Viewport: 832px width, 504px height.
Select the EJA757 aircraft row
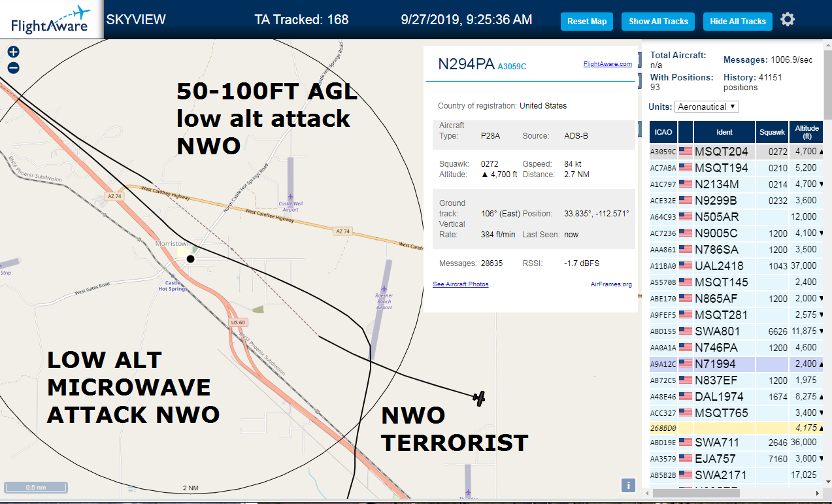pos(737,459)
